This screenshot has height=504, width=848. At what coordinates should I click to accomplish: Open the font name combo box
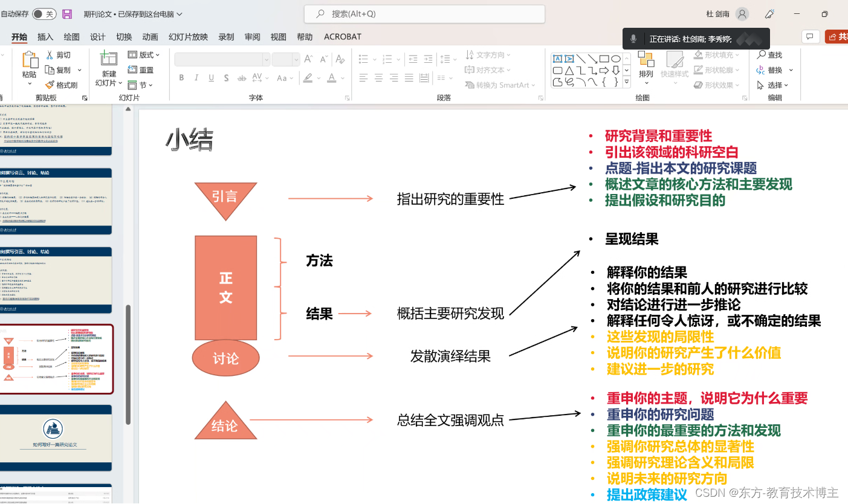click(222, 60)
